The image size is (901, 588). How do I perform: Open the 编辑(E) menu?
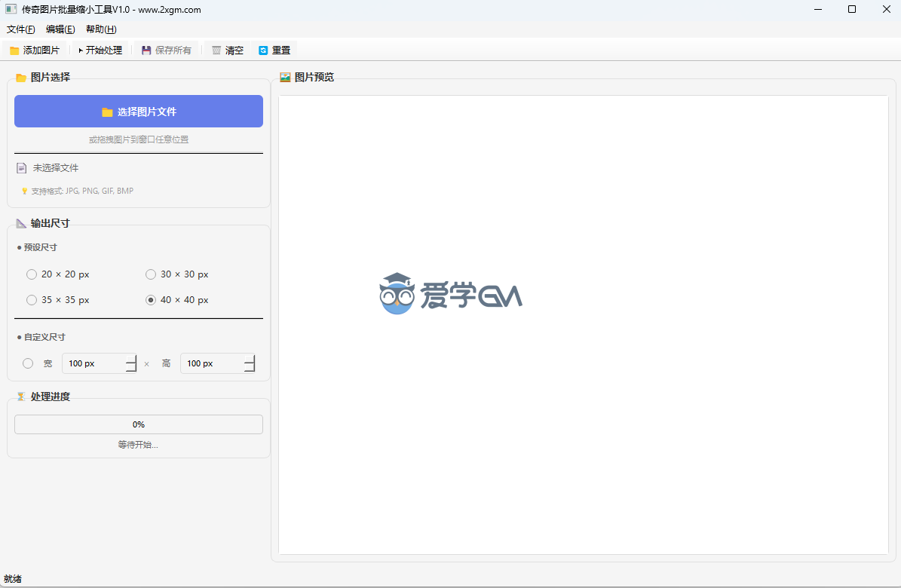click(60, 29)
